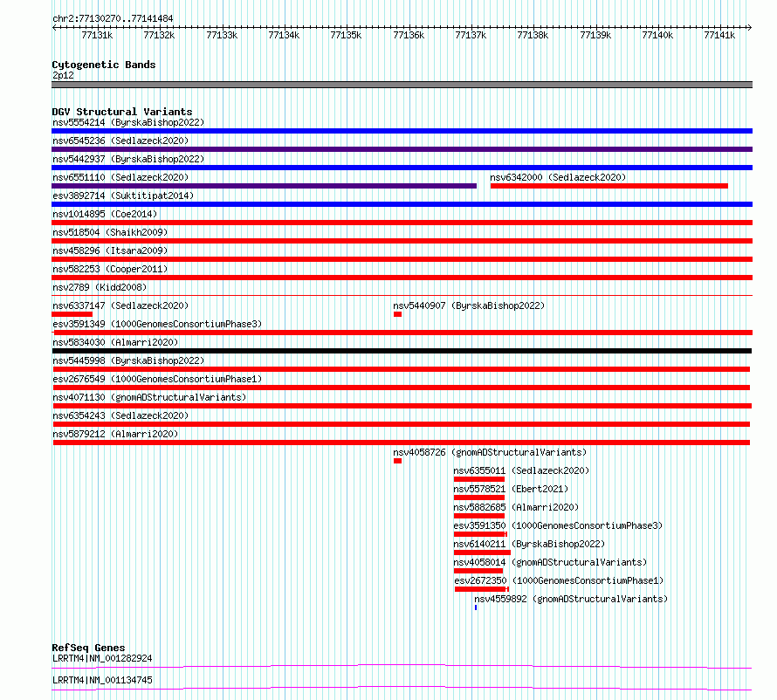The image size is (777, 700).
Task: Click the small blue nsv4559892 variant marker
Action: (476, 607)
